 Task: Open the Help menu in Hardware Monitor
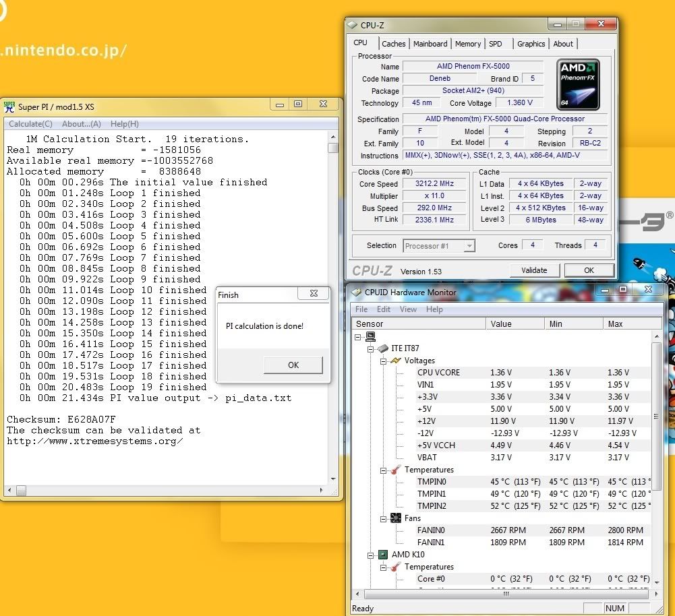pos(434,309)
